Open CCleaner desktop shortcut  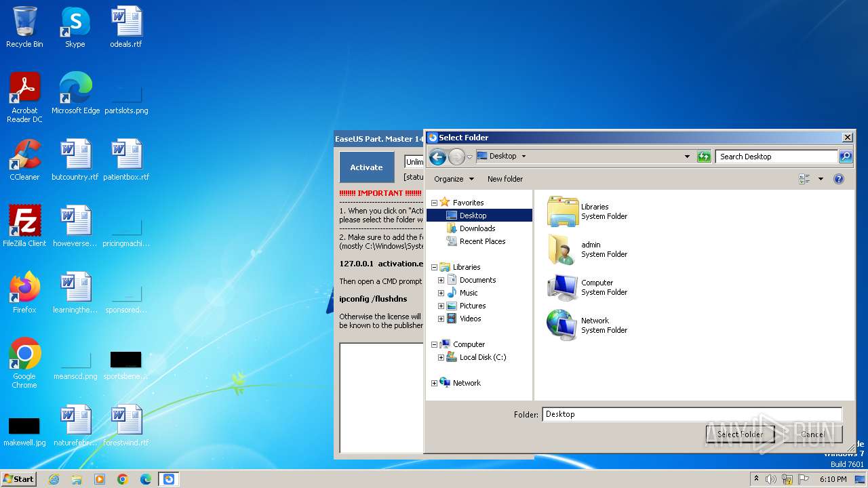[x=24, y=160]
